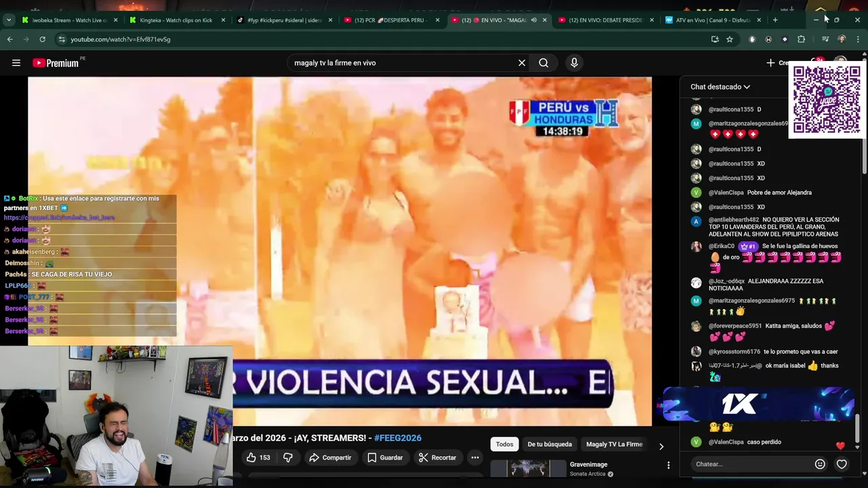Close the 'Kingteka - Watch clips on Kick' tab
868x488 pixels.
pos(223,20)
